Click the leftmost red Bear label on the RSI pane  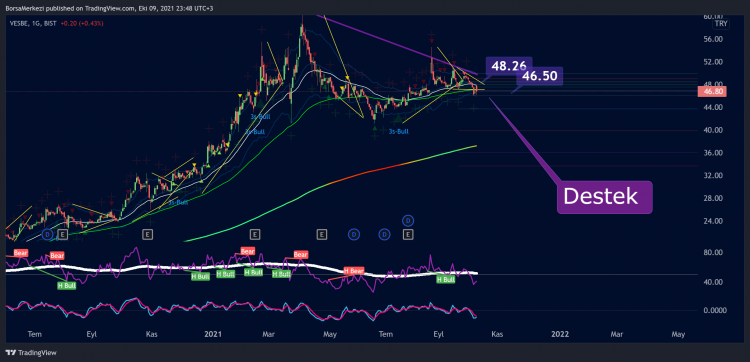(21, 253)
